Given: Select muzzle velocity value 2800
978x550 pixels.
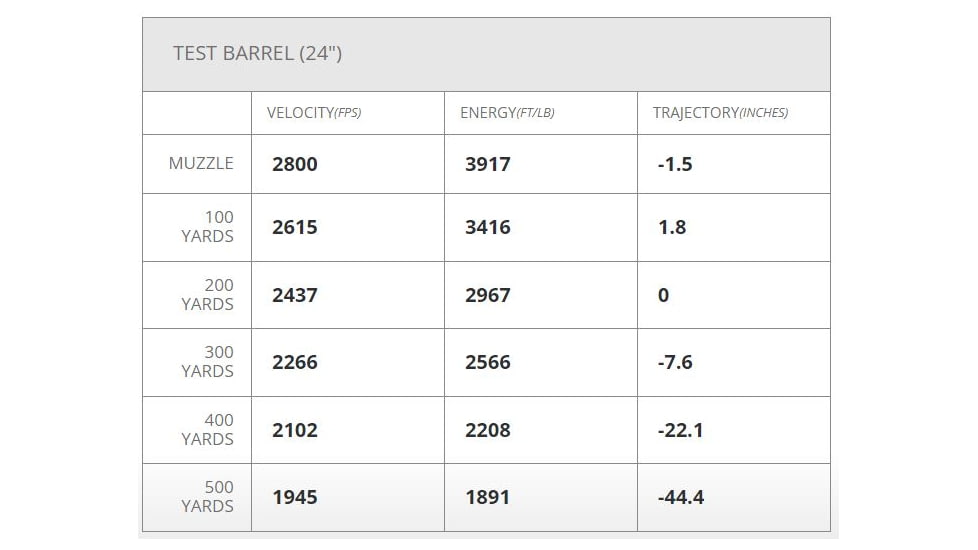Looking at the screenshot, I should (x=295, y=164).
